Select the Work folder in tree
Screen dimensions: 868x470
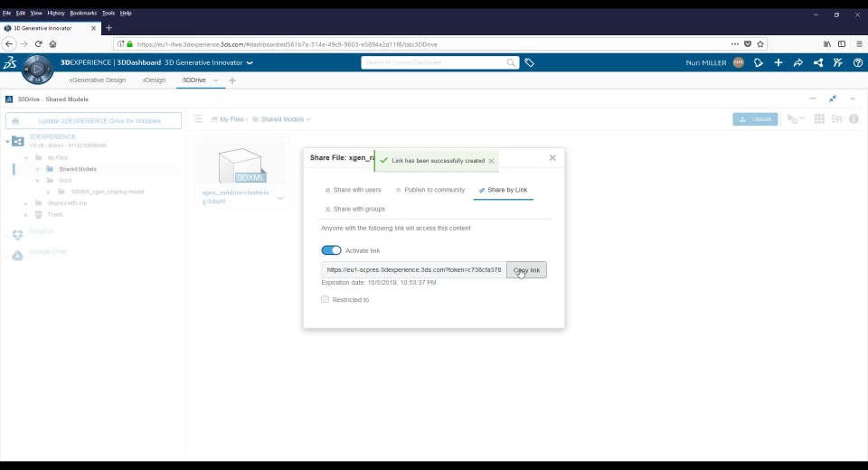(65, 181)
